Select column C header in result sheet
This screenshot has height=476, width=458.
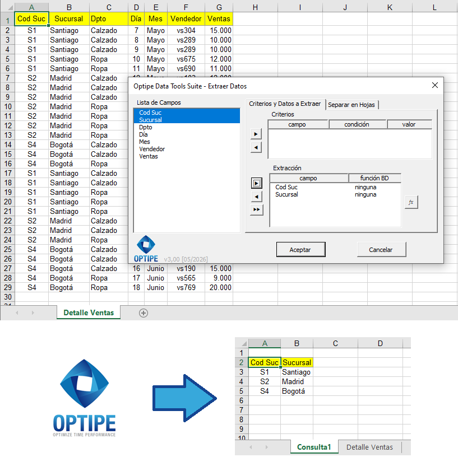coord(335,343)
